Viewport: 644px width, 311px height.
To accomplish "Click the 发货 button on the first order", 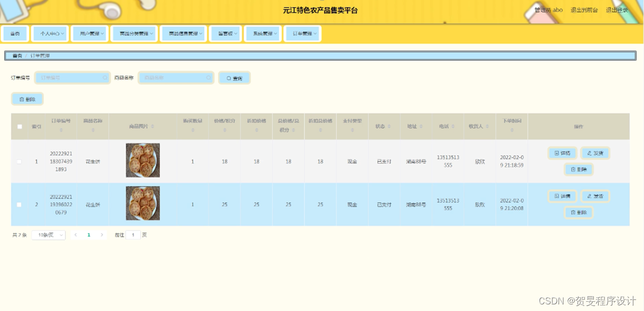I will (x=595, y=153).
